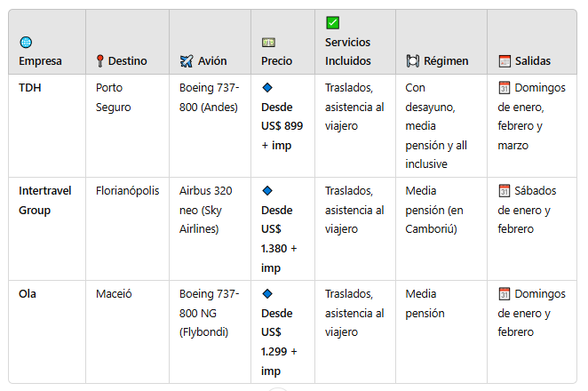Click the blue diamond in Intertravel price cell
Screen dimensions: 588x391
coord(267,191)
